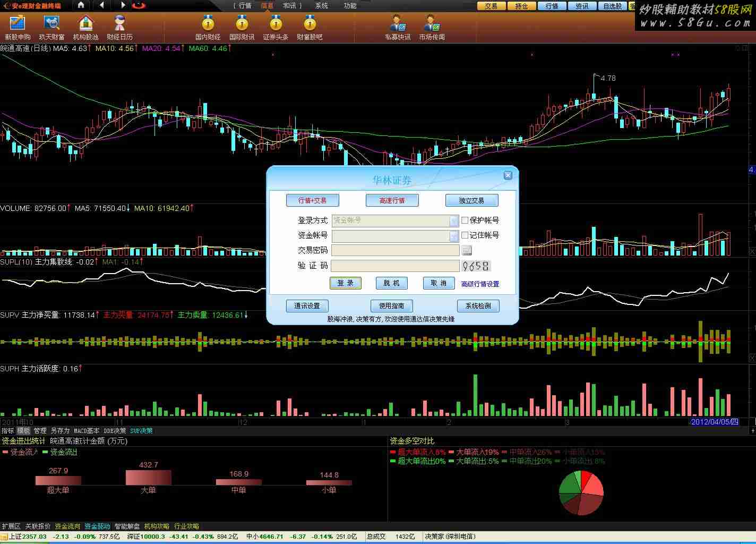The height and width of the screenshot is (544, 756).
Task: Enable 记住帐号 checkbox
Action: click(x=465, y=235)
